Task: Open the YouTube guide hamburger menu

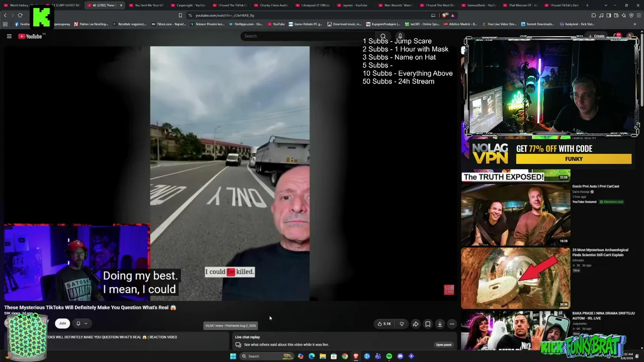Action: (x=9, y=36)
